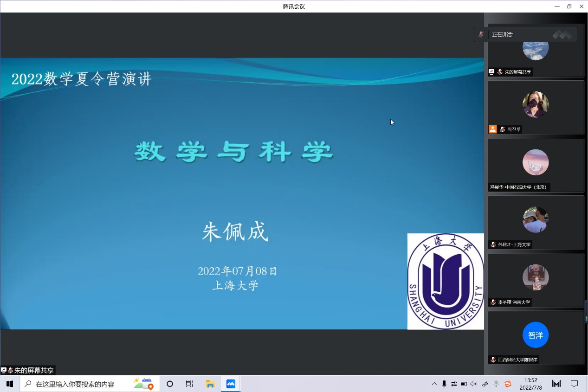Select the 智洋 participant avatar
Viewport: 588px width, 392px height.
point(536,335)
